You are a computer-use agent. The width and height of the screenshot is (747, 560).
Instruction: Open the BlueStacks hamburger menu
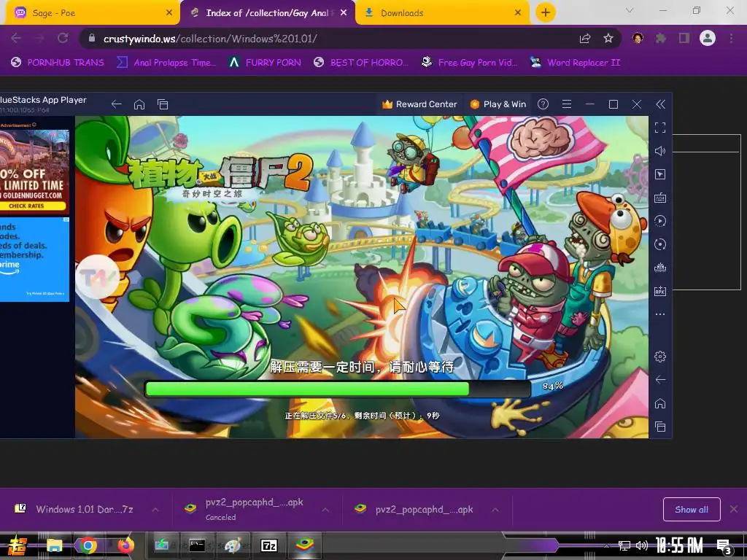click(566, 104)
